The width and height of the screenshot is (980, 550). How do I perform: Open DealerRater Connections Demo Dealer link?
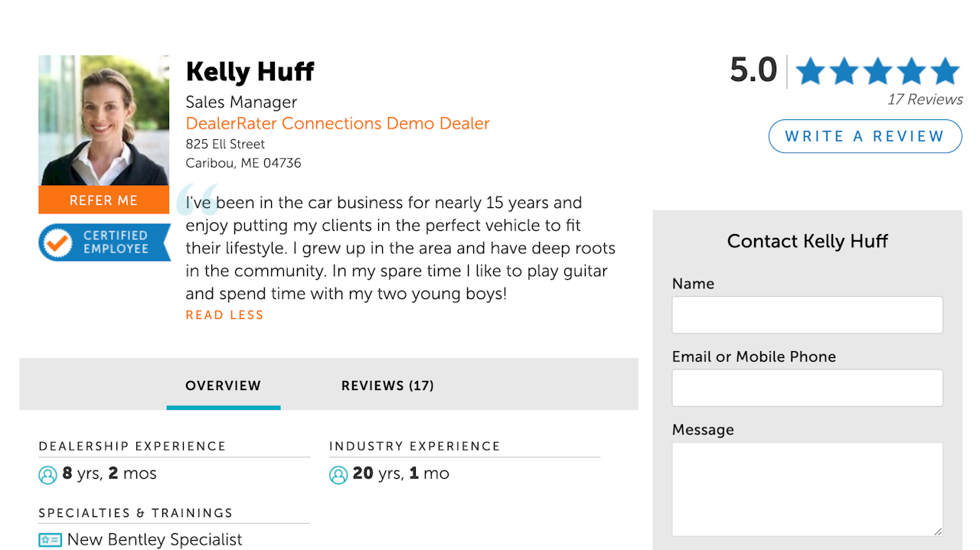[x=338, y=124]
